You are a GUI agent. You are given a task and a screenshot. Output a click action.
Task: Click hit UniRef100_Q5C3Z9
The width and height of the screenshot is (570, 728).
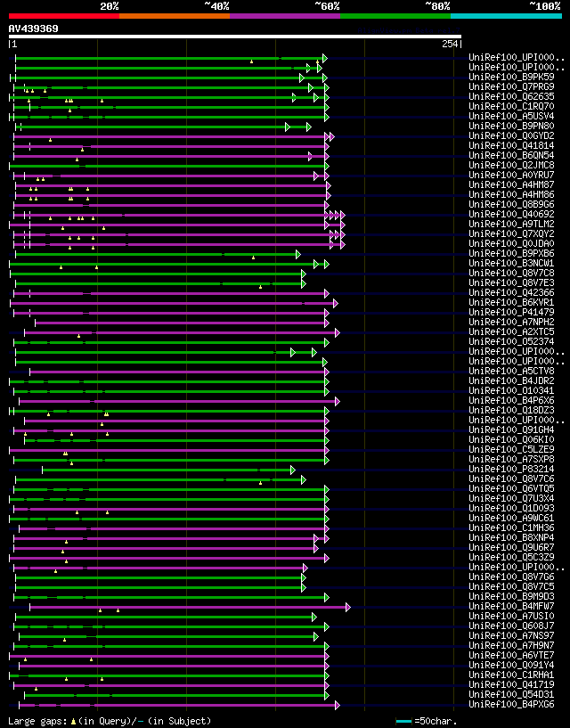(x=511, y=557)
